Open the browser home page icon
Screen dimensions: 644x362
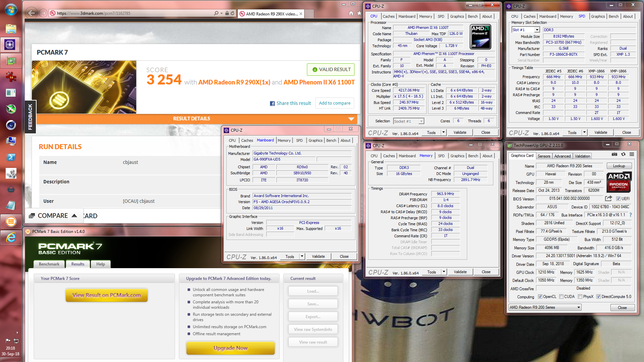(x=351, y=13)
